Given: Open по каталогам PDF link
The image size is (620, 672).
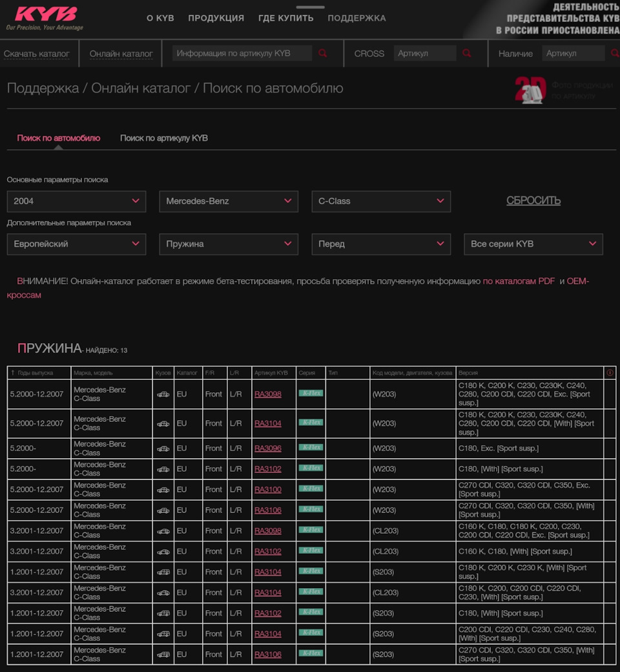Looking at the screenshot, I should pos(519,281).
